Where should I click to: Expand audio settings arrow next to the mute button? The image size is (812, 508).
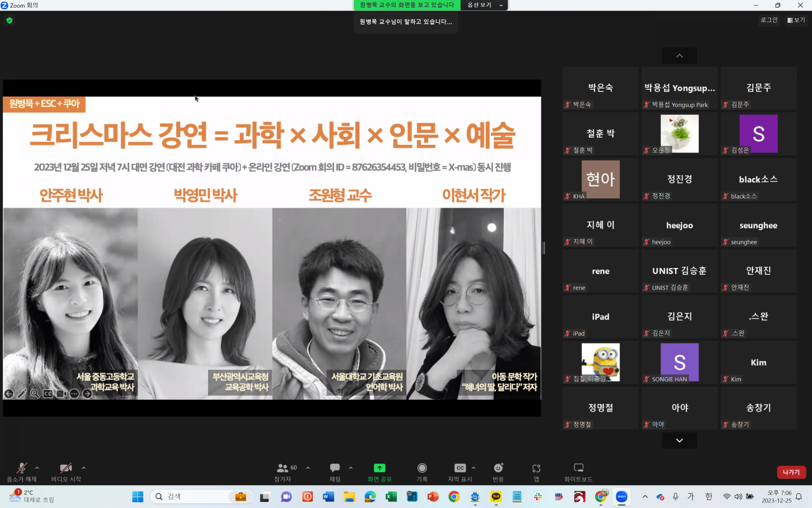tap(37, 468)
